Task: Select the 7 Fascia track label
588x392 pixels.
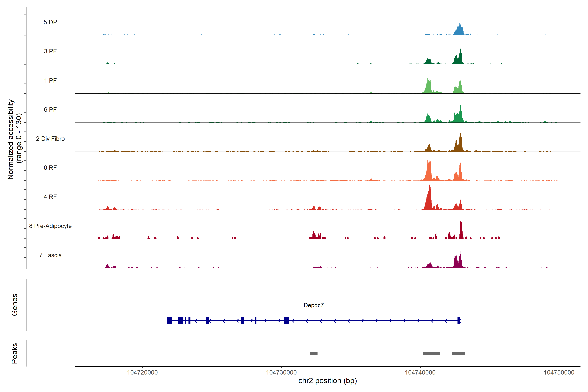Action: 50,255
